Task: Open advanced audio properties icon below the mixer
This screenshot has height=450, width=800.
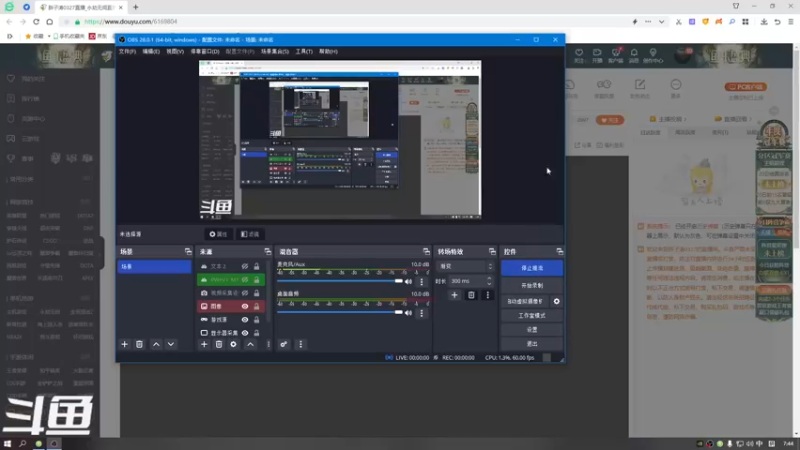Action: [x=284, y=344]
